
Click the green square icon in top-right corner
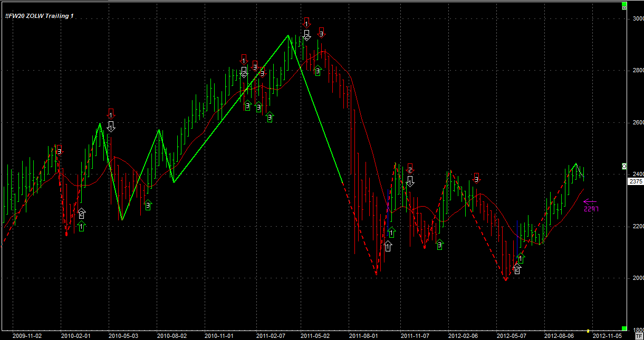[x=624, y=7]
